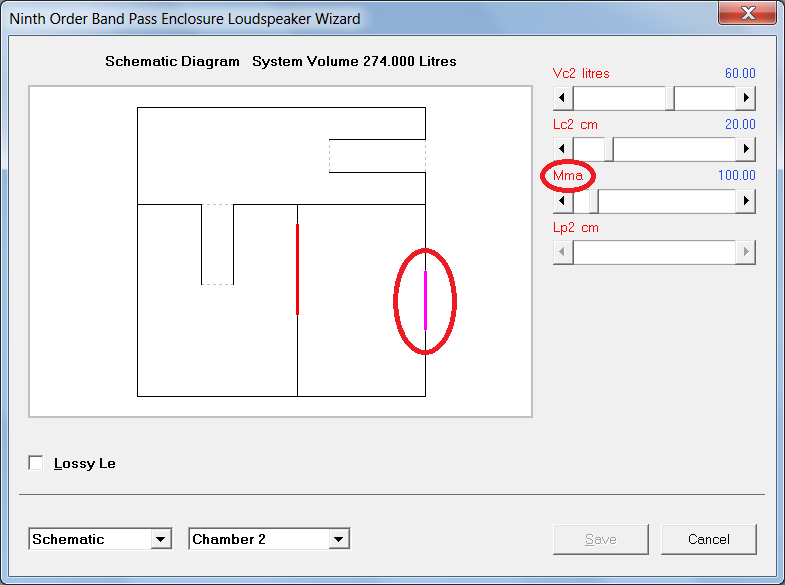
Task: Select the magenta passive radiator in schematic
Action: 426,300
